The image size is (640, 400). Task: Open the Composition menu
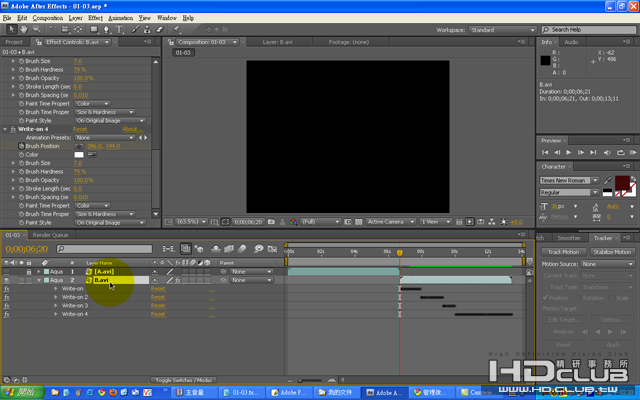coord(48,18)
